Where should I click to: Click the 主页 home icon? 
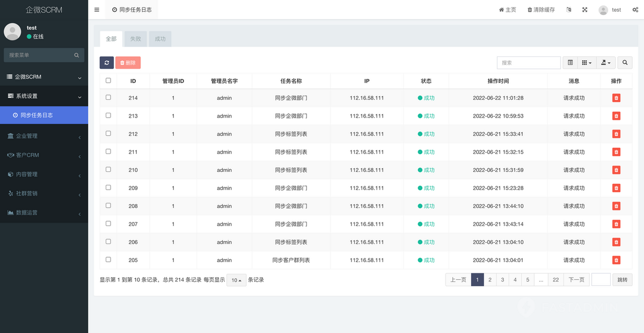pyautogui.click(x=507, y=10)
